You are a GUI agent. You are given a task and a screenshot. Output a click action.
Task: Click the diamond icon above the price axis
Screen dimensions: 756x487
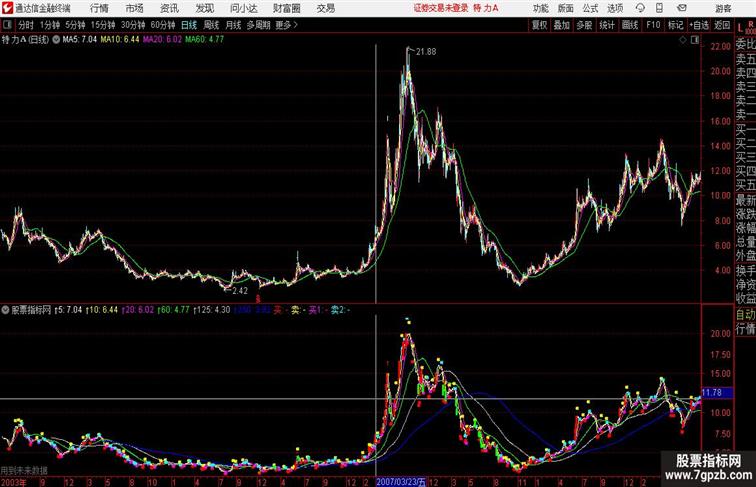pyautogui.click(x=683, y=40)
